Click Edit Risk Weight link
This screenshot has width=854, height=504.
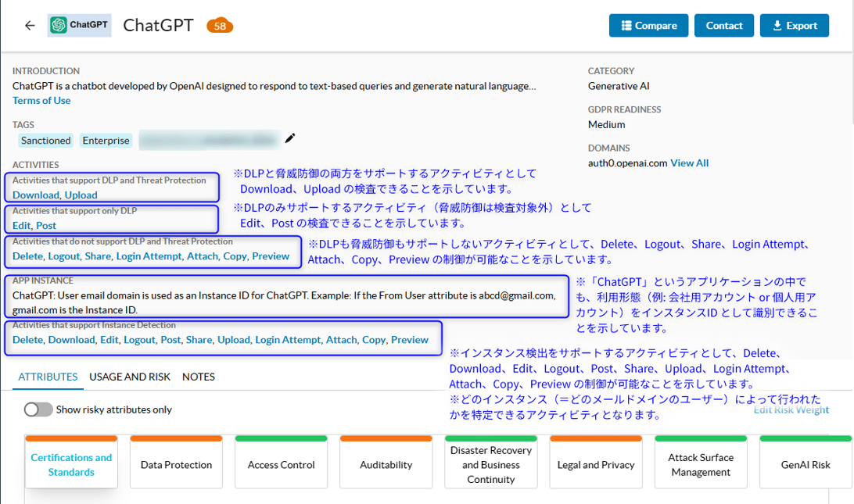click(791, 409)
